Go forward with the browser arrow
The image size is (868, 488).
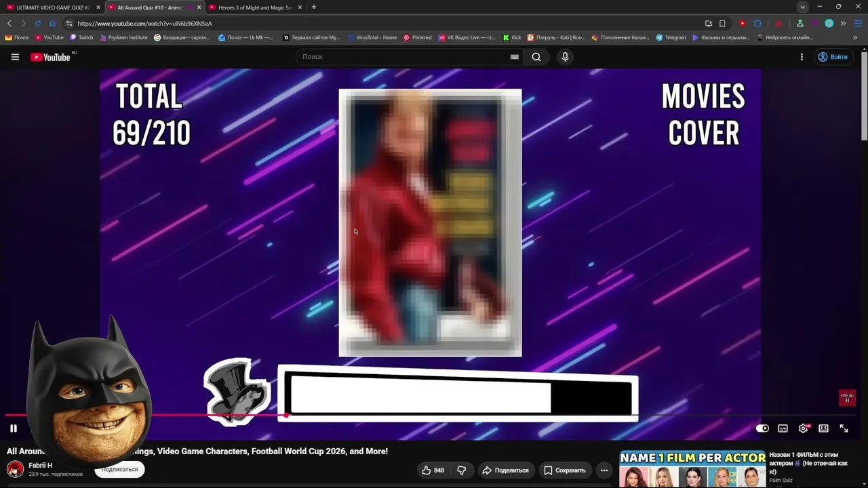pos(24,24)
